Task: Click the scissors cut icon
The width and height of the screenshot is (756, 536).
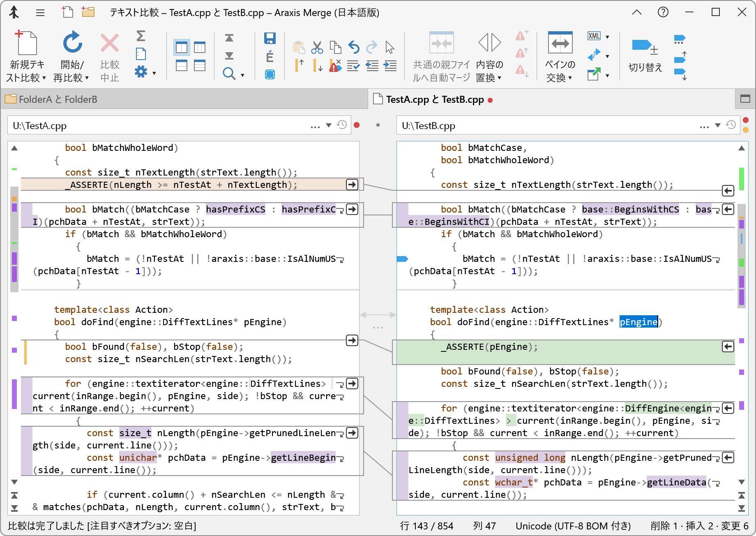Action: (317, 47)
